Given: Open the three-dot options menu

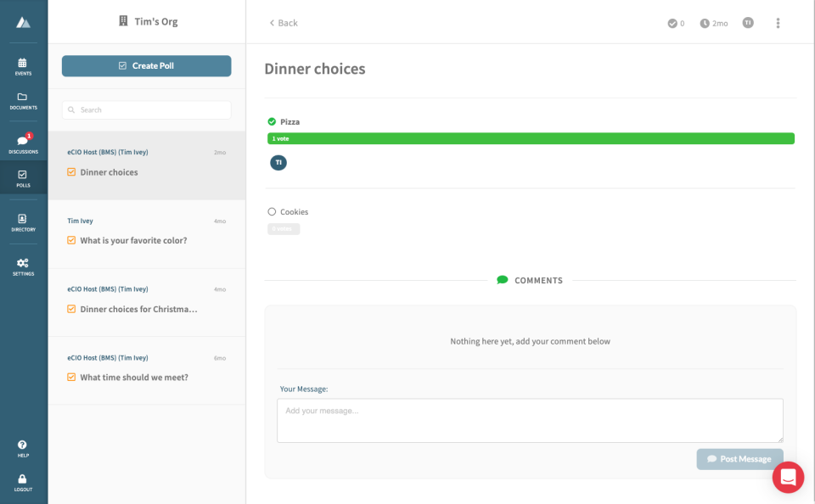Looking at the screenshot, I should click(x=778, y=23).
